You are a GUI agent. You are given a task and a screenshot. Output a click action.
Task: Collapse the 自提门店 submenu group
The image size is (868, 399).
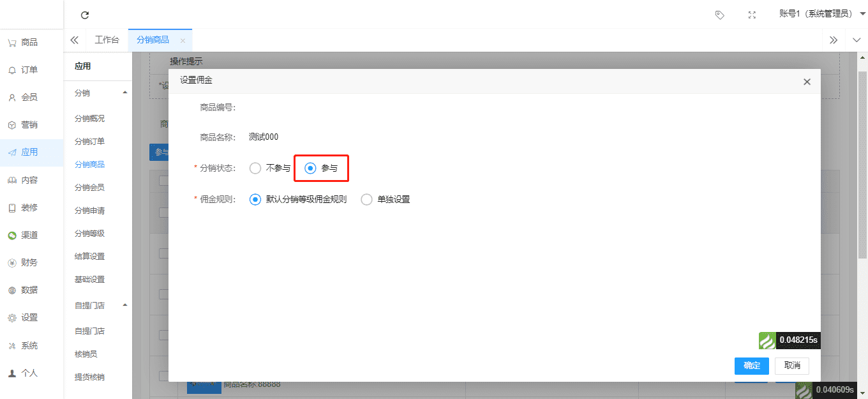[124, 306]
